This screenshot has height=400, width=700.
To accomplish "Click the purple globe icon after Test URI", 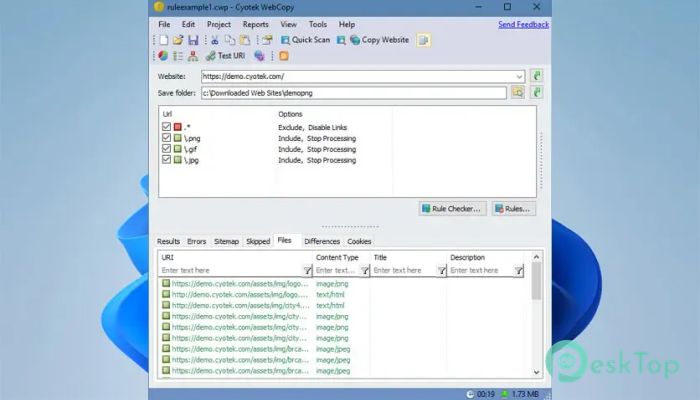I will [259, 56].
